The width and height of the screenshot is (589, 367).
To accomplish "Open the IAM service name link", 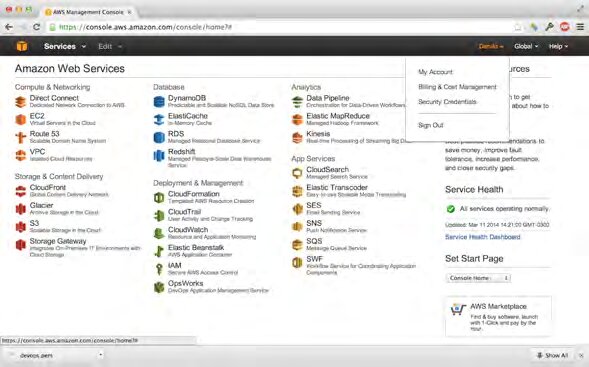I will tap(175, 265).
